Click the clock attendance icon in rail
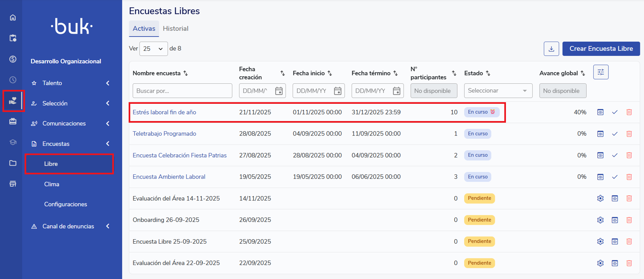644x279 pixels. [13, 80]
